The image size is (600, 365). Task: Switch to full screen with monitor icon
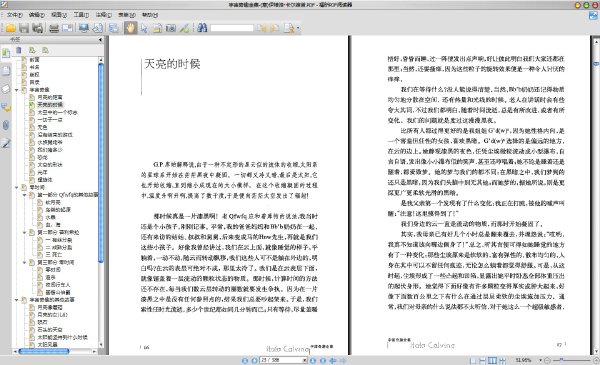(84, 28)
